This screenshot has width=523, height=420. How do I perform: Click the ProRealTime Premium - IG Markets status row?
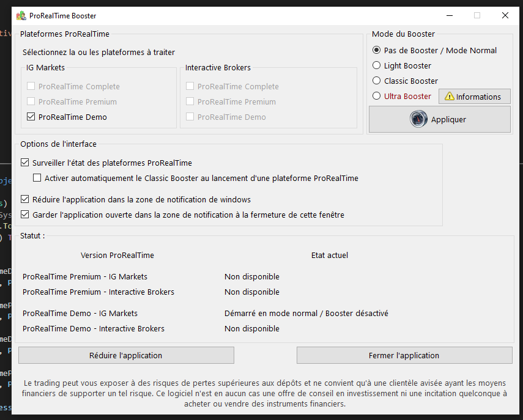(150, 277)
